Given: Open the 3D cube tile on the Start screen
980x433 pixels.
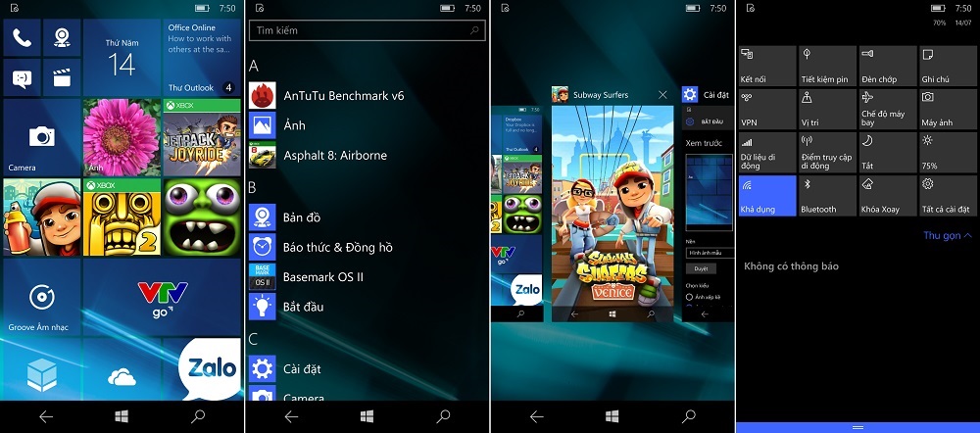Looking at the screenshot, I should click(42, 369).
